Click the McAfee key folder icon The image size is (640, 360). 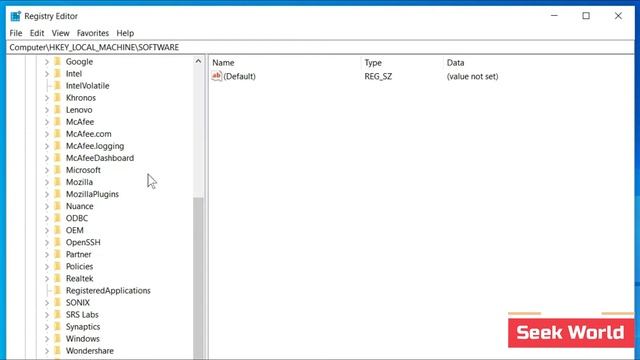click(58, 122)
